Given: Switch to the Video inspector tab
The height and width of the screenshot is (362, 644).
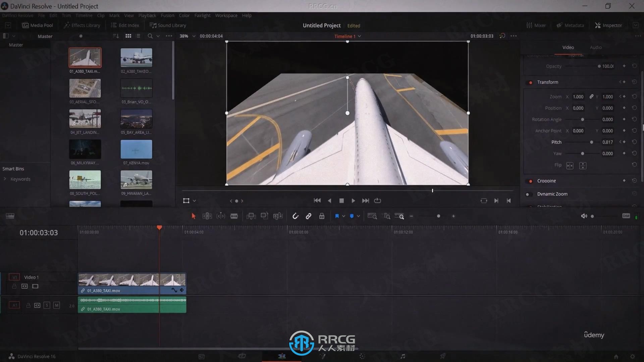Looking at the screenshot, I should [568, 47].
